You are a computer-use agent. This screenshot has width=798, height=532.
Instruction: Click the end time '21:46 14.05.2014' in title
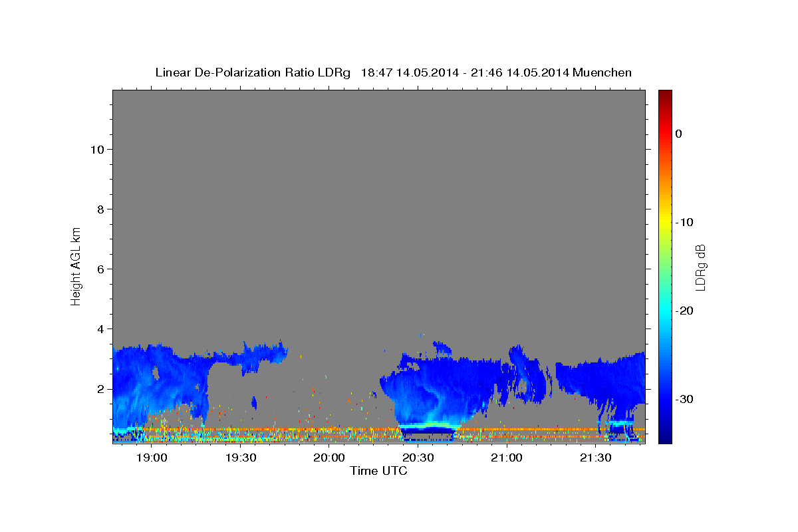(519, 72)
